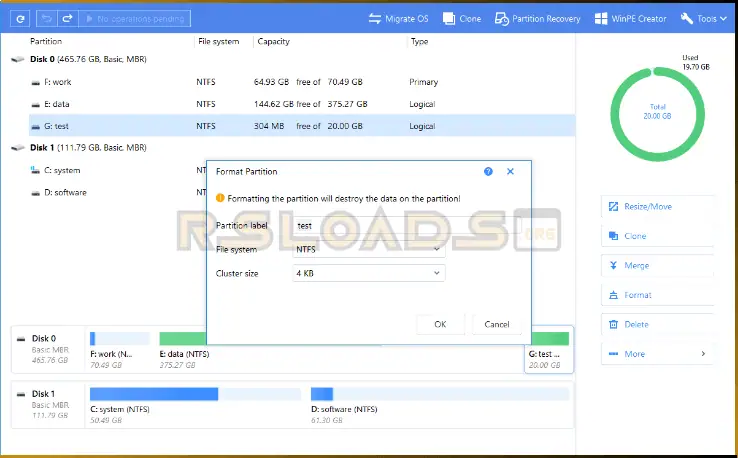Open Clone in the top toolbar

(x=462, y=19)
